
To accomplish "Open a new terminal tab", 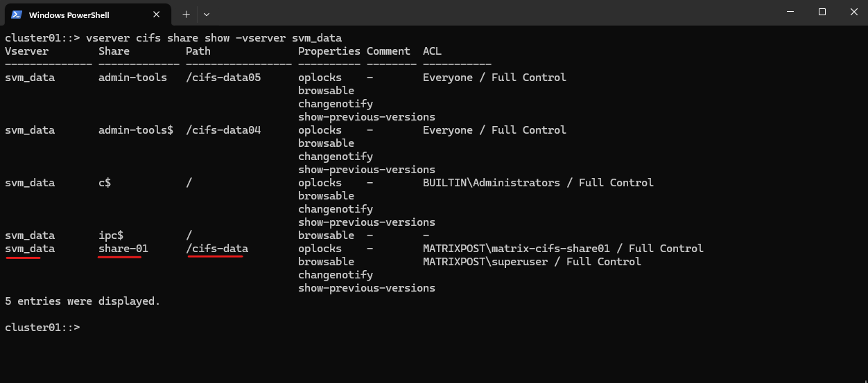I will click(x=186, y=15).
